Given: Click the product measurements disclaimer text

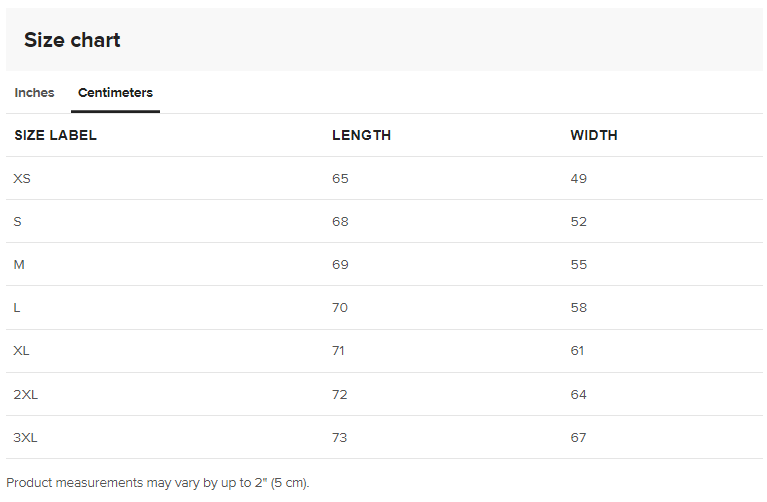Looking at the screenshot, I should coord(158,483).
